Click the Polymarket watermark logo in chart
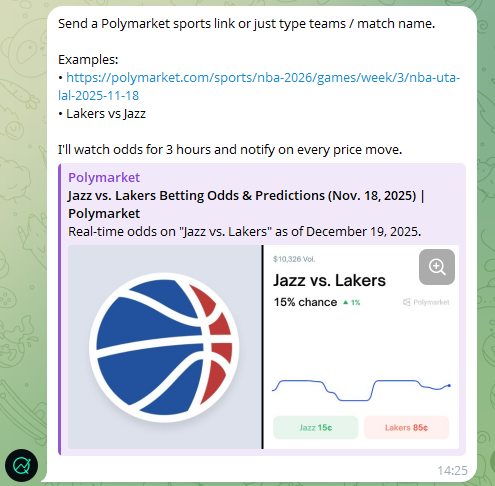Screen dimensions: 495x486 pos(426,302)
